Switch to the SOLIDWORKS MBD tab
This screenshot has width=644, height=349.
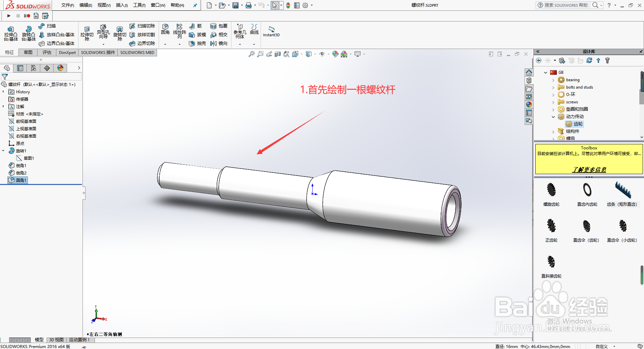pos(137,52)
